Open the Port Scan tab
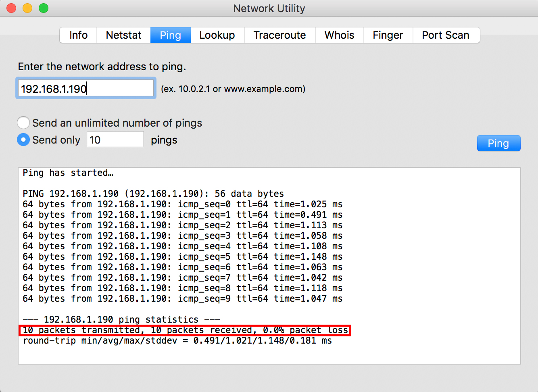 click(x=446, y=35)
